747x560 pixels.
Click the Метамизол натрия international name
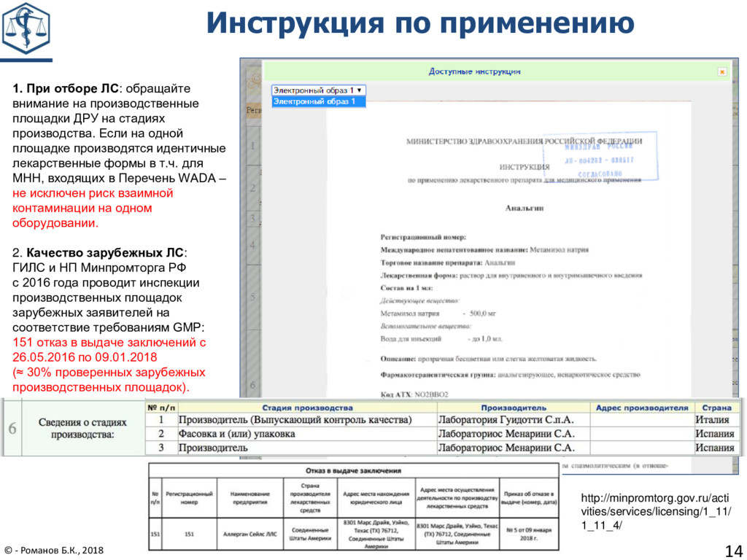click(x=559, y=249)
